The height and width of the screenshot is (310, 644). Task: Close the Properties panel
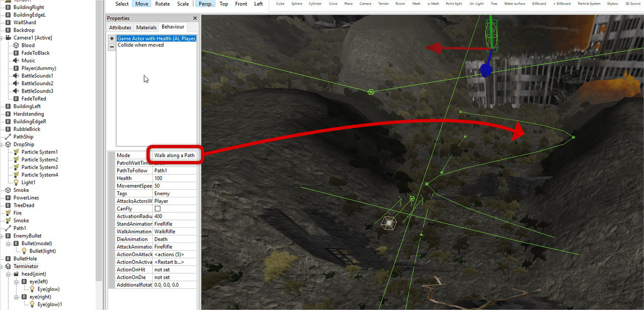point(195,18)
